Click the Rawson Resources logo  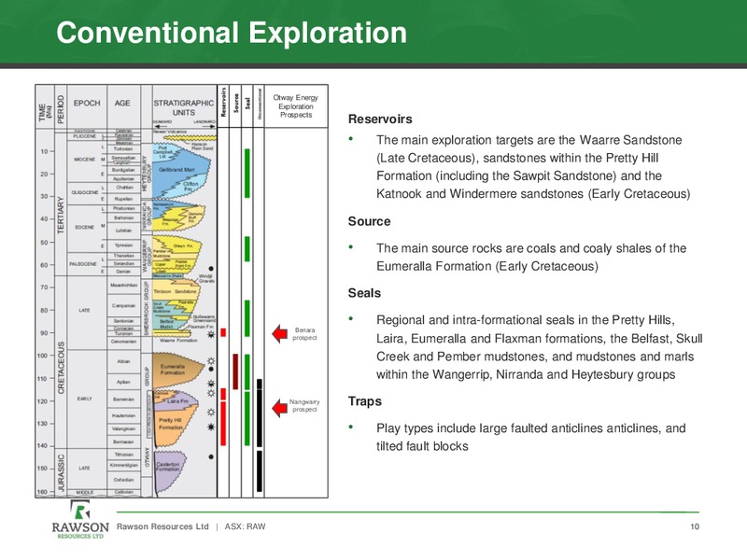tap(80, 520)
